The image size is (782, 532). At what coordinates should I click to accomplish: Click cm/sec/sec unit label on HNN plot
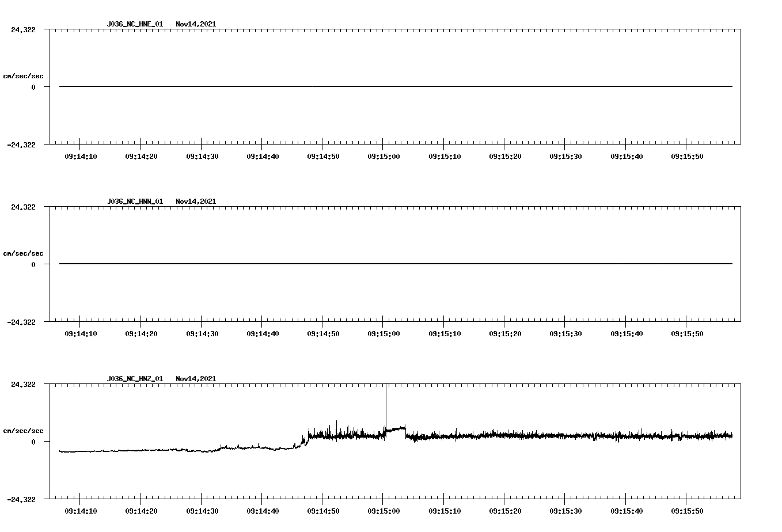pos(23,253)
